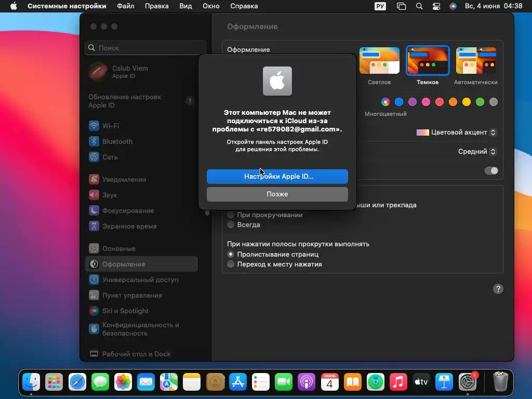Select Автоматически appearance thumbnail

point(476,60)
